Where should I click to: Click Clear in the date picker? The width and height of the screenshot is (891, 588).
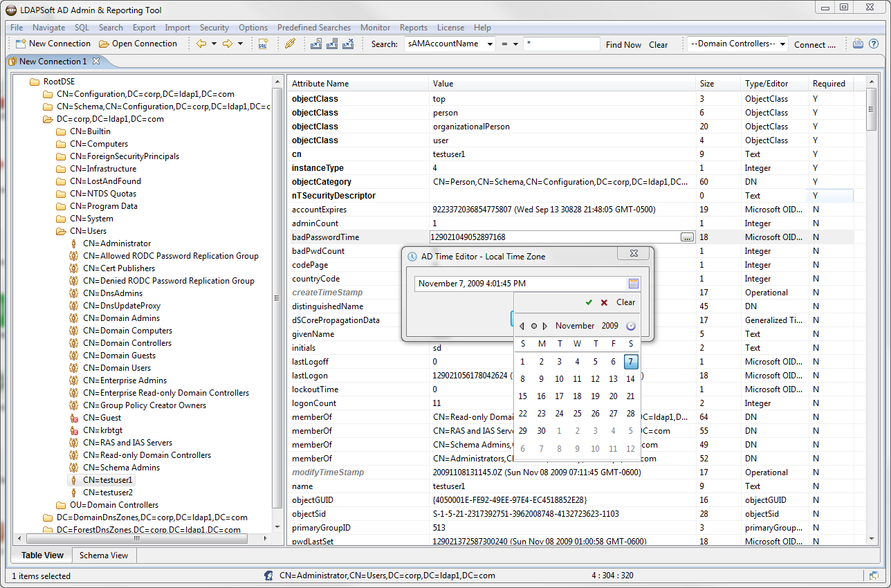tap(625, 302)
